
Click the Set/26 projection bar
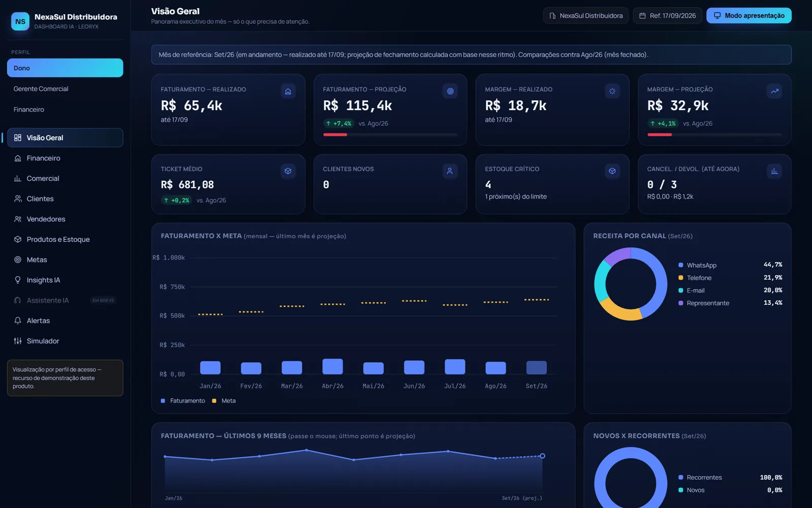pyautogui.click(x=536, y=367)
